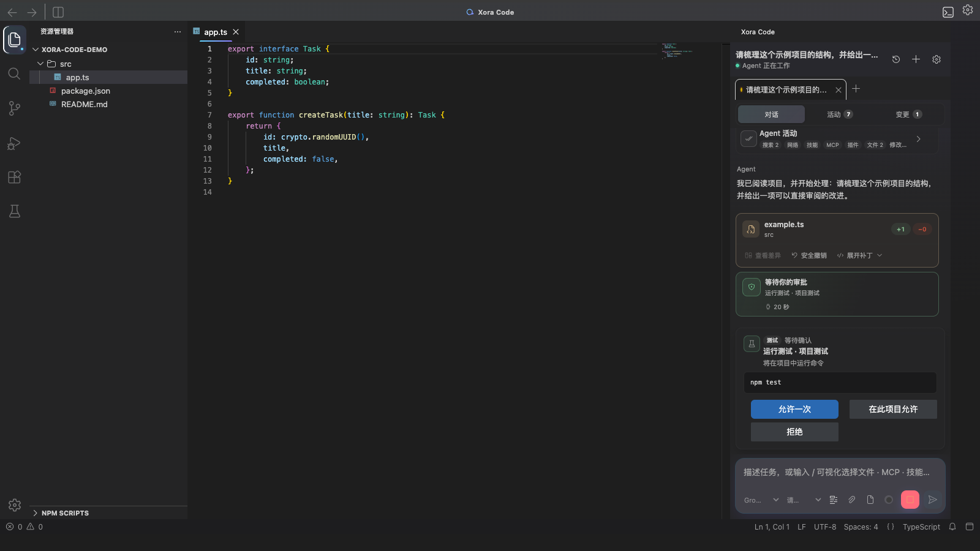Focus the 描述任务 chat input field
Image resolution: width=980 pixels, height=551 pixels.
tap(840, 472)
